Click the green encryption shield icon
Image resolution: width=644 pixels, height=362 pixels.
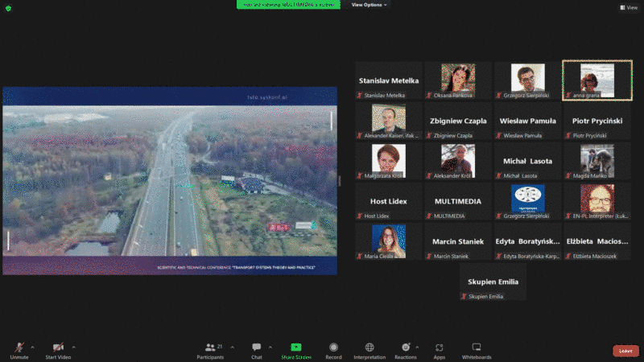pyautogui.click(x=9, y=8)
